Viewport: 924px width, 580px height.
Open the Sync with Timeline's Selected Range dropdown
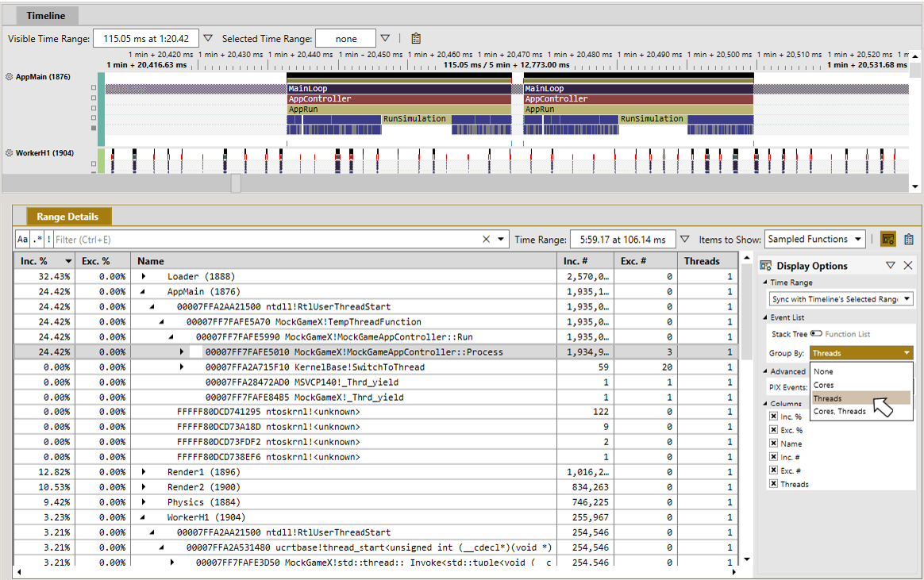841,299
